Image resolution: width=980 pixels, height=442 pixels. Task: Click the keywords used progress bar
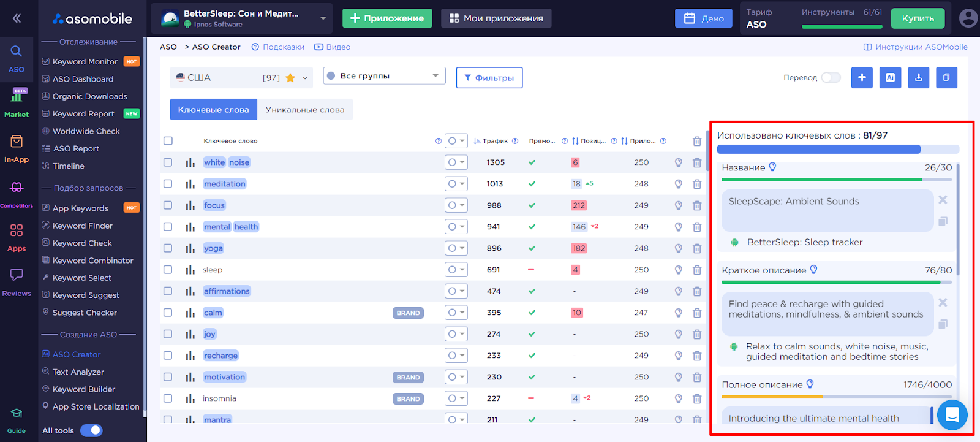point(838,149)
